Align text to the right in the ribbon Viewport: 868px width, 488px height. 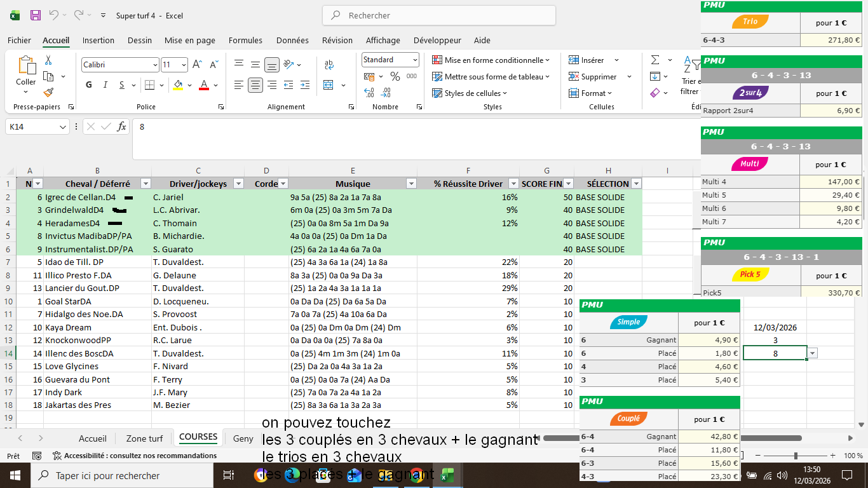click(x=272, y=85)
